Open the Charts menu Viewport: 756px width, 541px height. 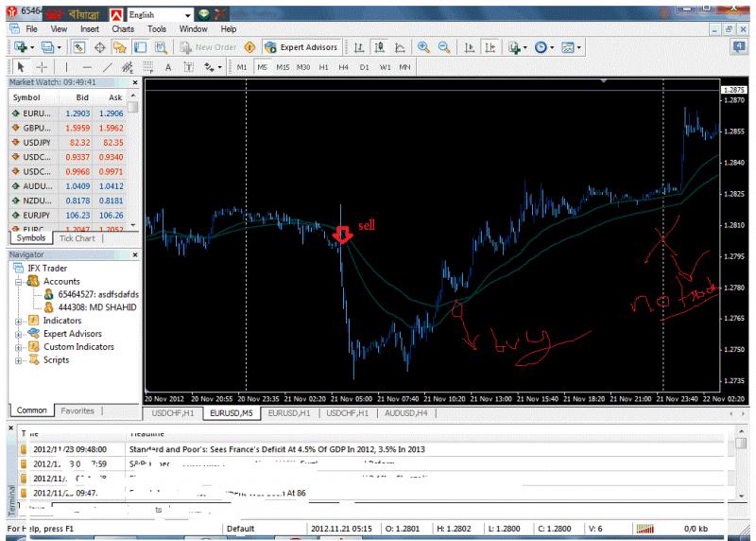tap(123, 29)
